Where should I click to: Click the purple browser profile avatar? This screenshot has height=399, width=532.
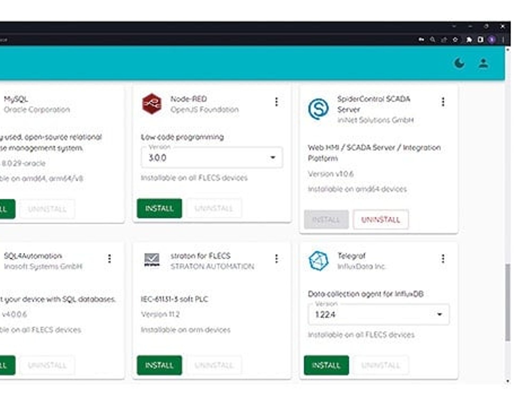tap(492, 40)
